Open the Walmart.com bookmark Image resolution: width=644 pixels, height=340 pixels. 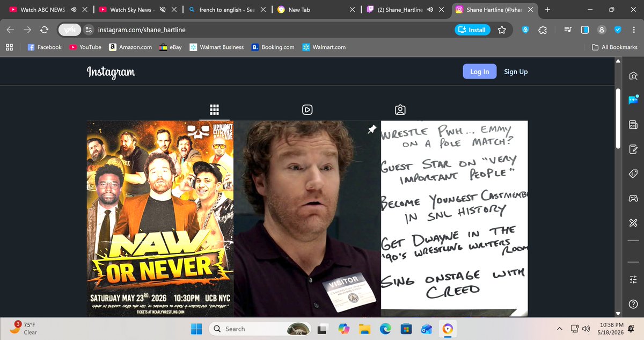pyautogui.click(x=324, y=47)
